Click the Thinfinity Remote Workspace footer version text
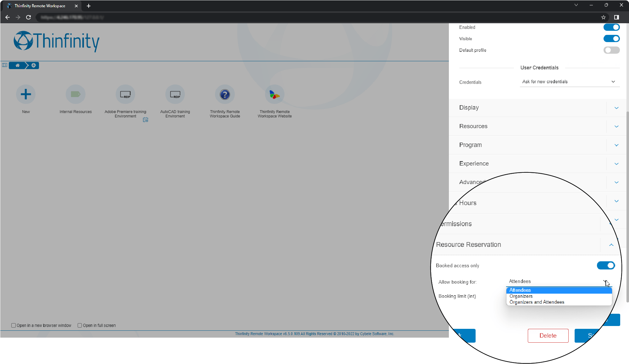This screenshot has width=629, height=364. point(314,334)
